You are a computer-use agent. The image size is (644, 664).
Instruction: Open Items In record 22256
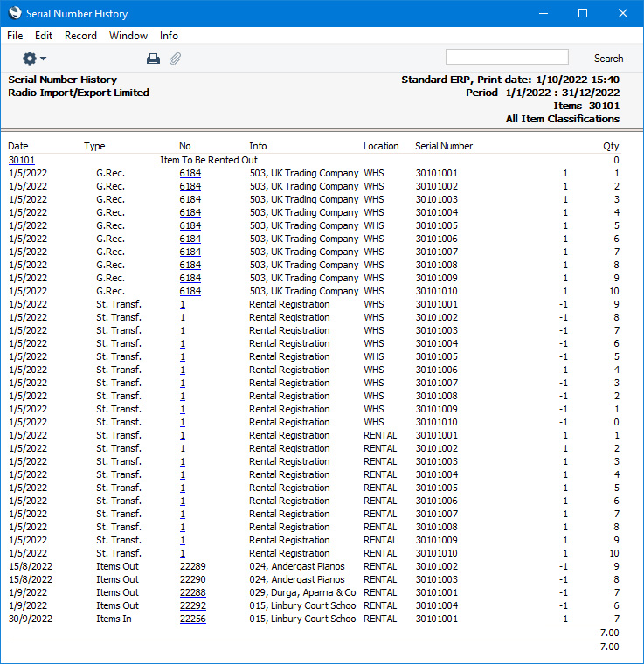point(192,619)
